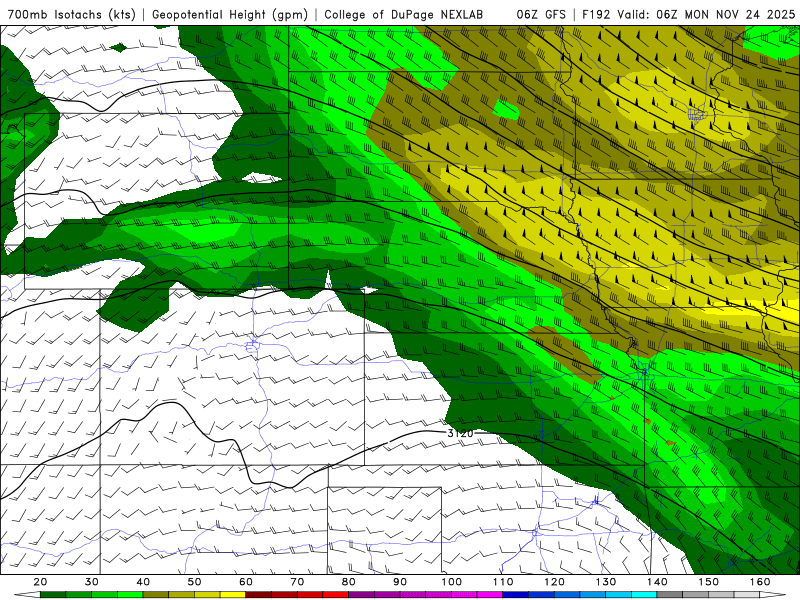Click the 'F192' forecast hour text
Screen dimensions: 800x600
(595, 14)
